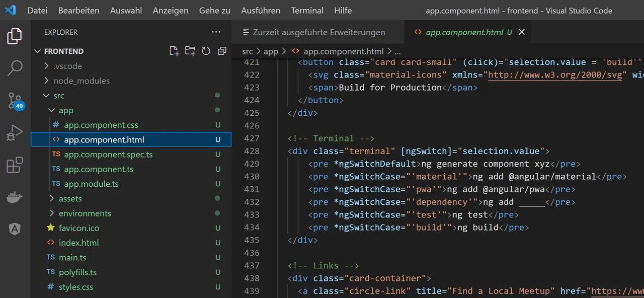Open app.module.ts file
The height and width of the screenshot is (298, 644).
tap(91, 184)
